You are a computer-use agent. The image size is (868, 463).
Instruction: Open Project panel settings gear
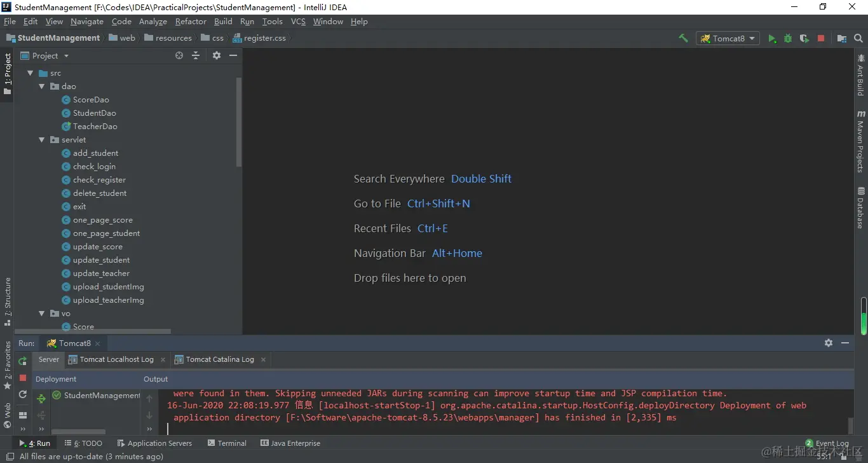point(216,55)
